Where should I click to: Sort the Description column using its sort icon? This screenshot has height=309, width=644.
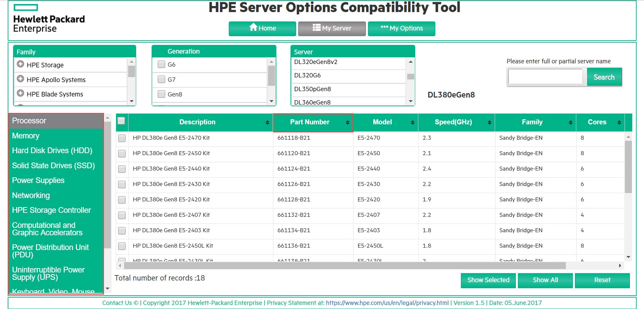267,122
